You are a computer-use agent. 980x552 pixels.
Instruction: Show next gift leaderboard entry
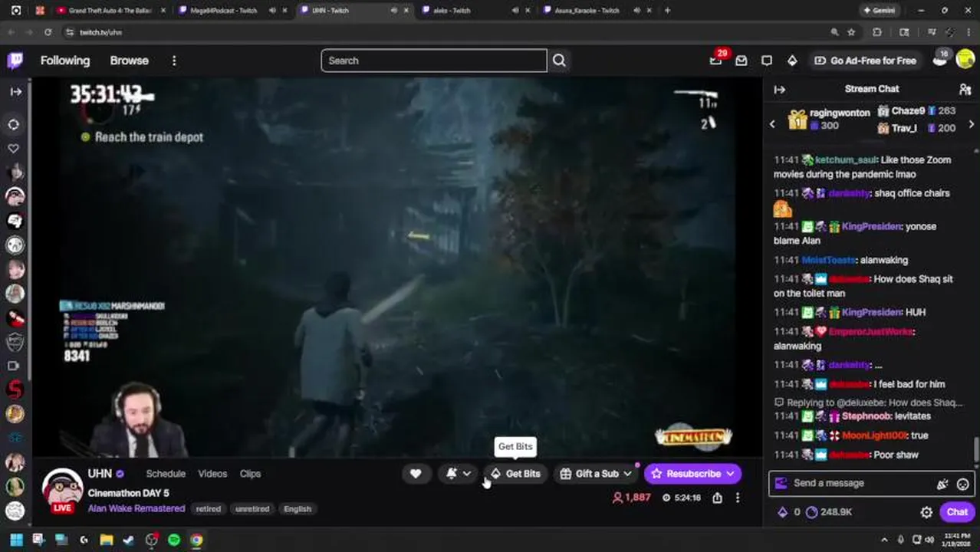[971, 124]
